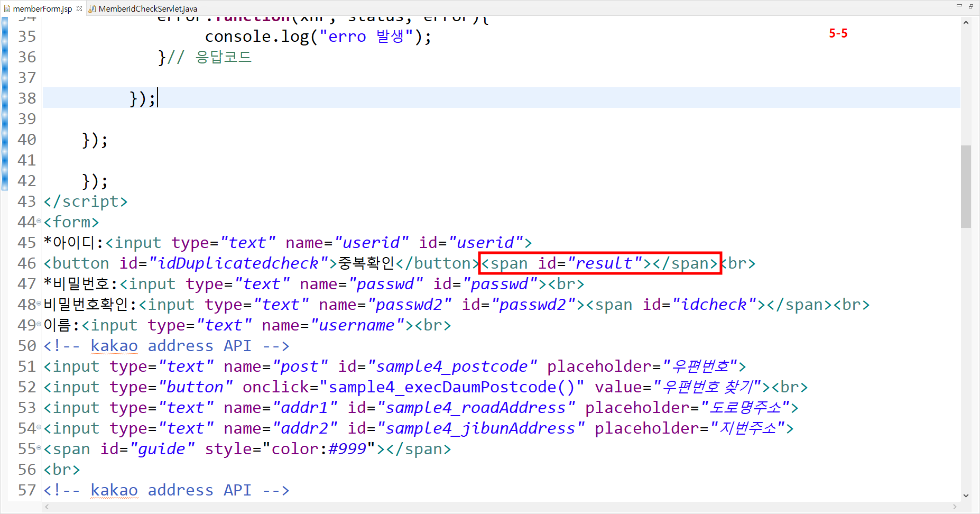Click the "지번주소" placeholder value
Screen dimensions: 980x514
tap(748, 428)
